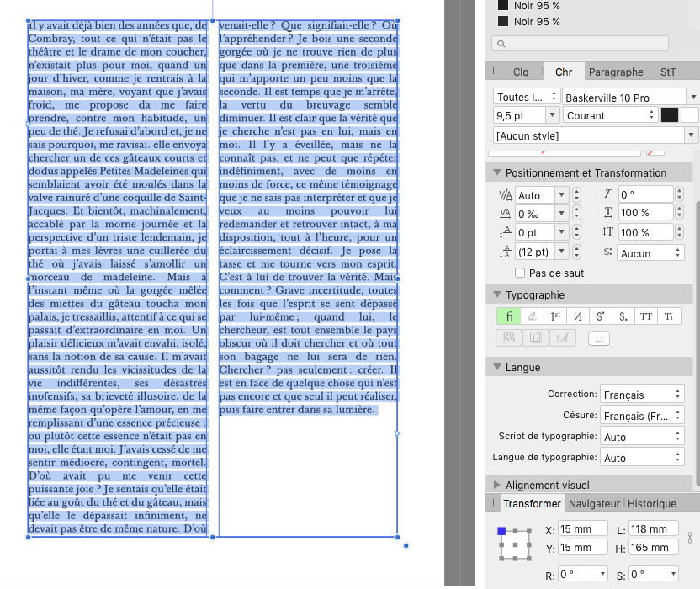Viewport: 700px width, 589px height.
Task: Toggle small caps (Tt) button
Action: [x=669, y=316]
